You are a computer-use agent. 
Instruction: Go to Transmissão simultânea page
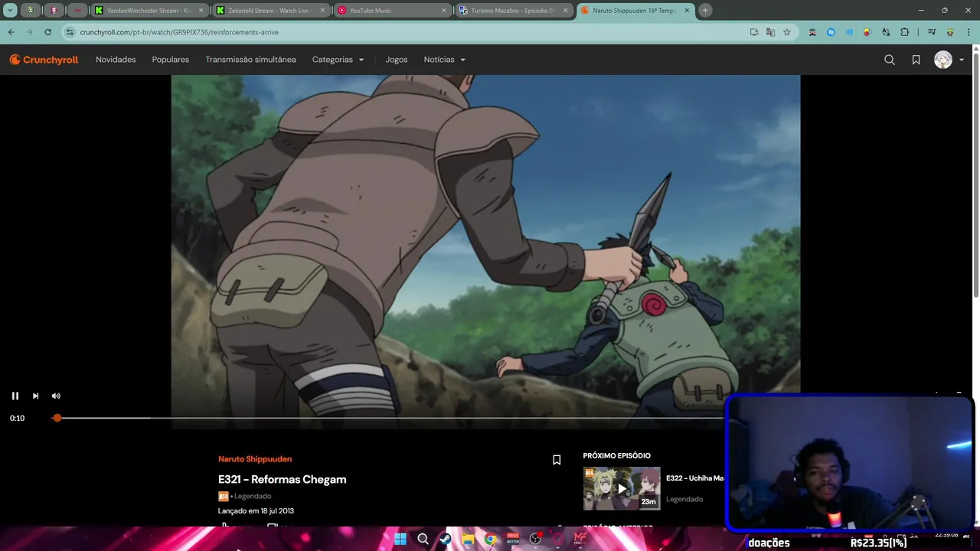(250, 60)
